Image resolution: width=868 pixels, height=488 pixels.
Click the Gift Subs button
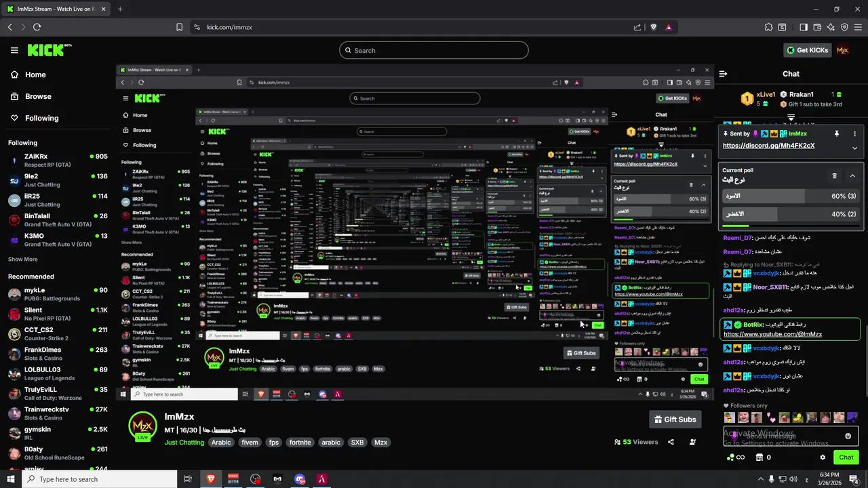[x=674, y=420]
